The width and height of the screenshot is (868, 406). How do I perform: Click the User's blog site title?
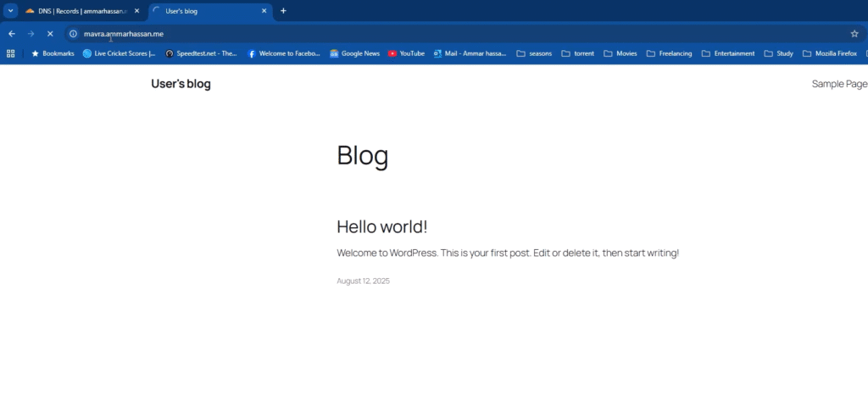point(181,84)
